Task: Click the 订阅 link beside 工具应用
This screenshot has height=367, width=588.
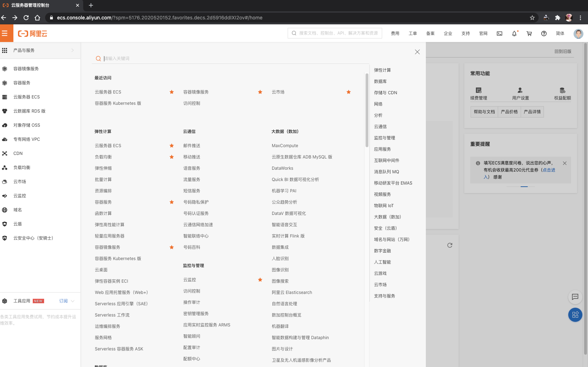Action: [x=63, y=301]
